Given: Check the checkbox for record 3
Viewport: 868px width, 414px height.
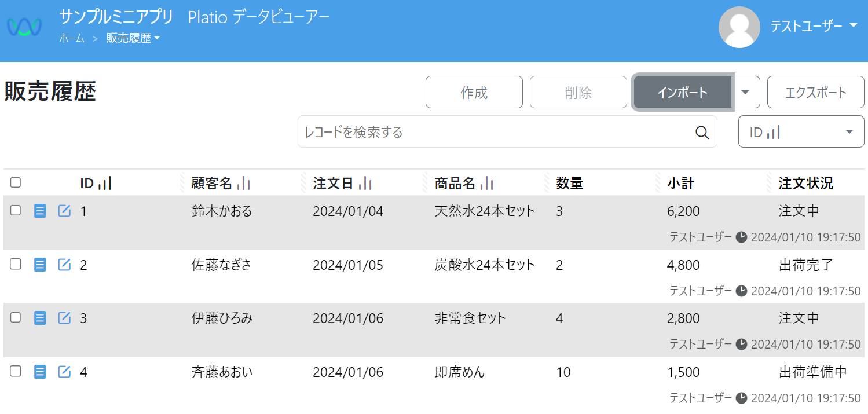Looking at the screenshot, I should [16, 317].
